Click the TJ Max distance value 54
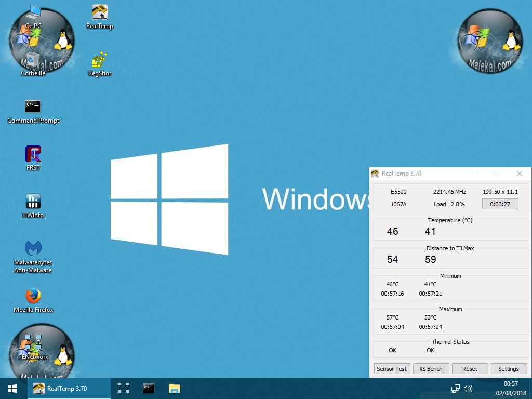Image resolution: width=532 pixels, height=399 pixels. (x=393, y=260)
